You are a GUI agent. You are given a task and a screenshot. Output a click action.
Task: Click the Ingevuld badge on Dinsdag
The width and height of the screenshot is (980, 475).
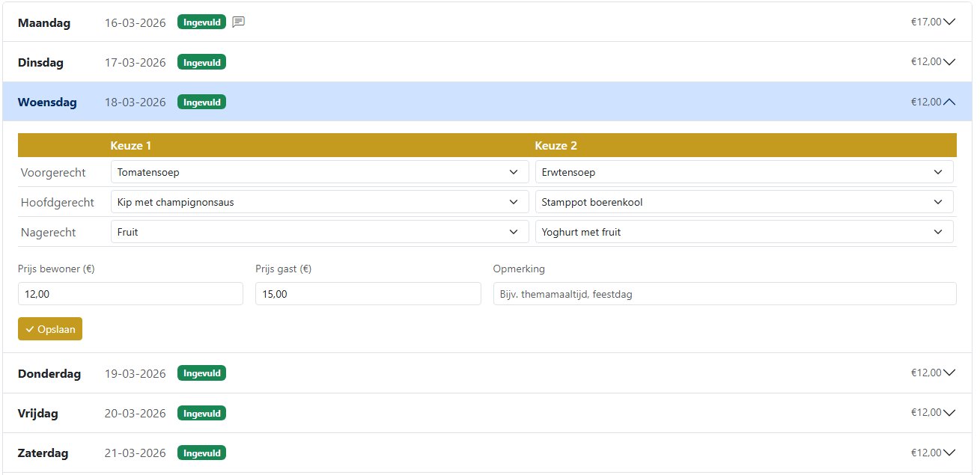(201, 62)
